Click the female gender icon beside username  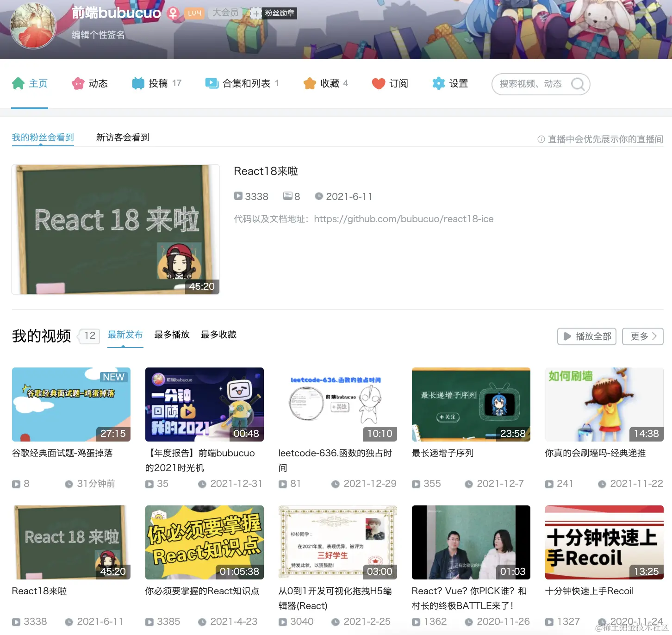pyautogui.click(x=173, y=13)
